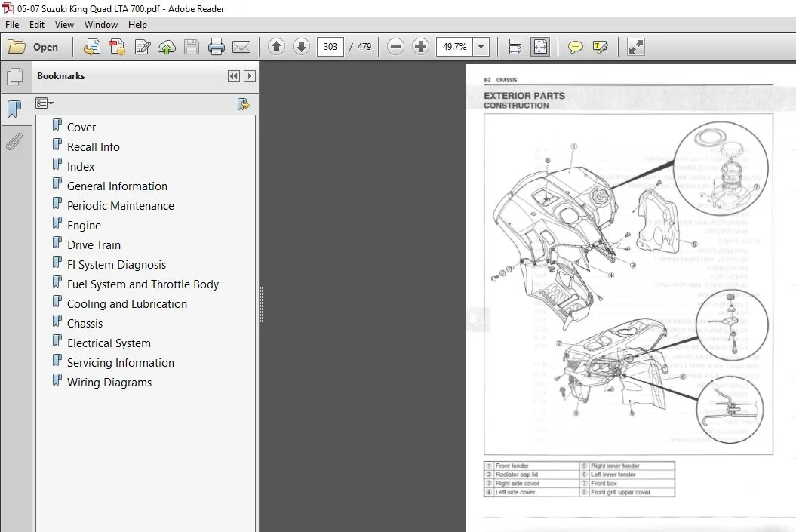This screenshot has height=532, width=796.
Task: Open the bookmarks options dropdown menu
Action: click(x=45, y=103)
